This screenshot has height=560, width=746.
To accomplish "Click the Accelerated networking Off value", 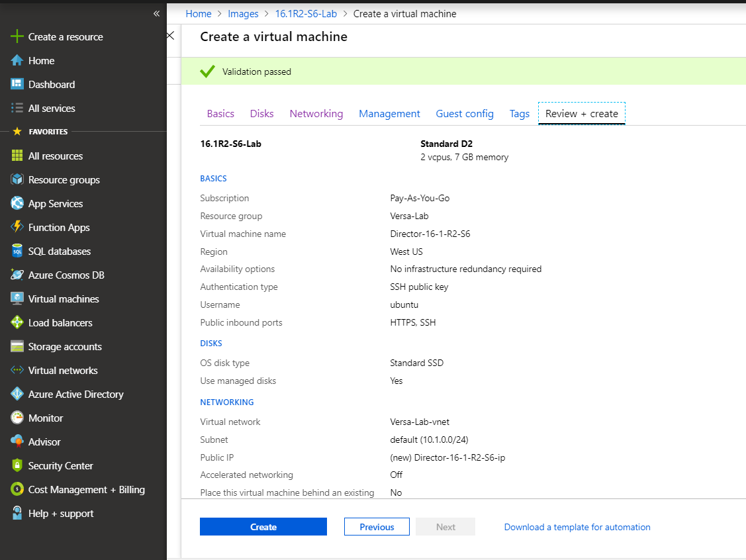I will coord(396,475).
